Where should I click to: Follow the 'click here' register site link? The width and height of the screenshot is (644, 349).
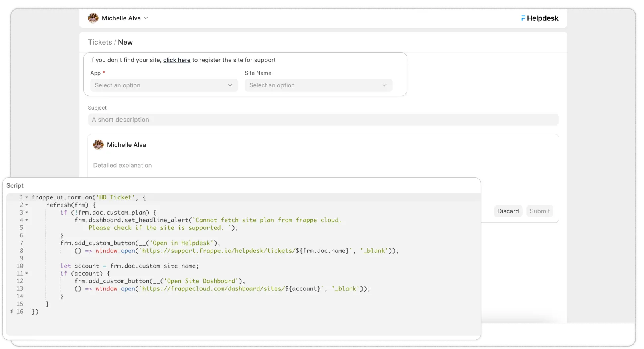pyautogui.click(x=176, y=60)
